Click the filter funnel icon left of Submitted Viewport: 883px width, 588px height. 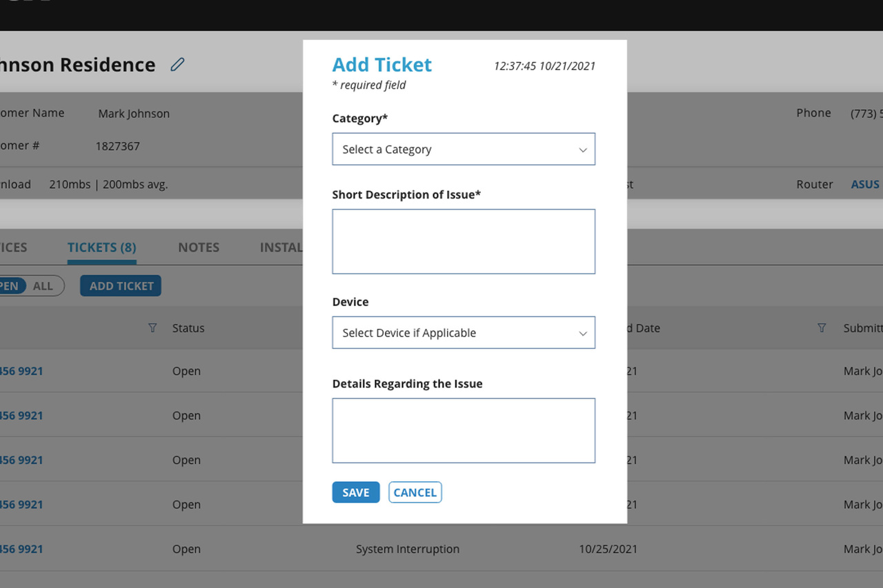(822, 328)
